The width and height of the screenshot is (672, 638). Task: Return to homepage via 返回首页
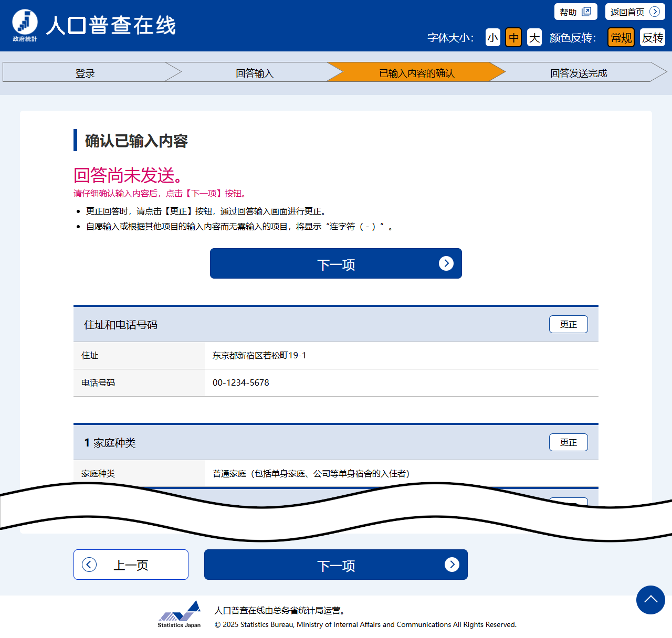point(635,12)
